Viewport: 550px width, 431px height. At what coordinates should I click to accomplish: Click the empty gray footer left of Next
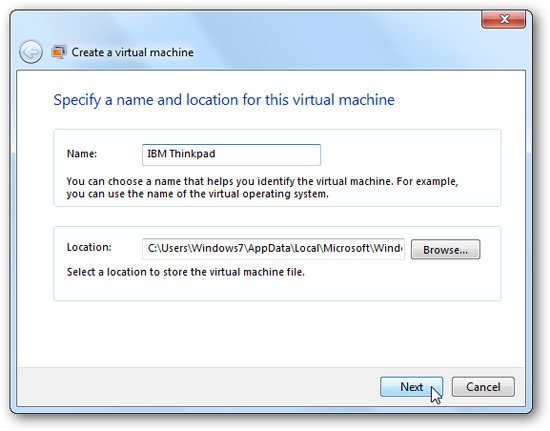[x=196, y=387]
